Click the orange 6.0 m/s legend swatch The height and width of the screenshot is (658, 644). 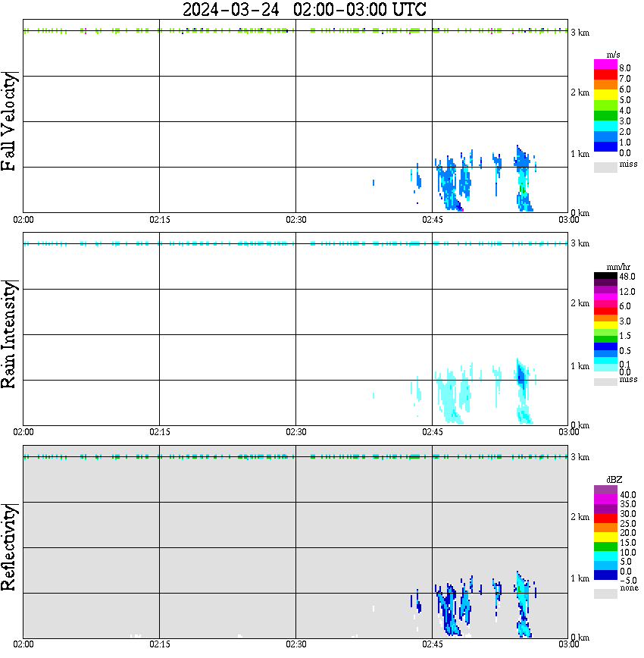(x=605, y=85)
